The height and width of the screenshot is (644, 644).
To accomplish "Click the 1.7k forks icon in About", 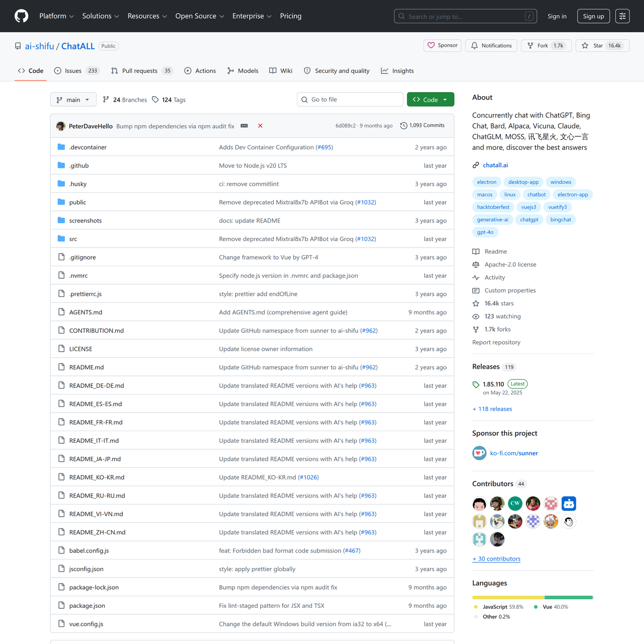I will tap(476, 330).
